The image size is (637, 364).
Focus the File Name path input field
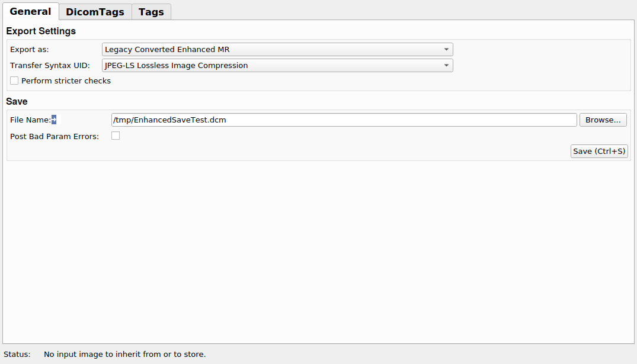344,120
